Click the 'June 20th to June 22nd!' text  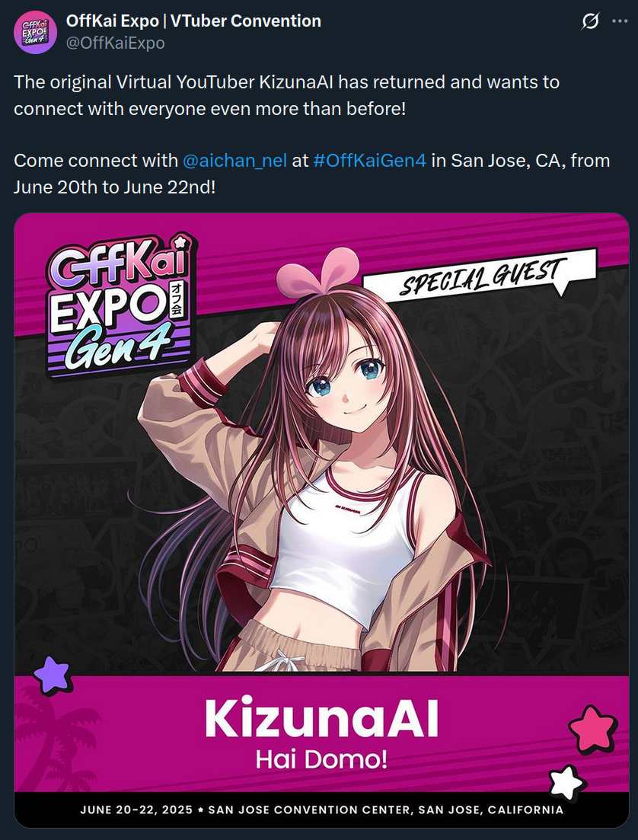click(x=115, y=187)
